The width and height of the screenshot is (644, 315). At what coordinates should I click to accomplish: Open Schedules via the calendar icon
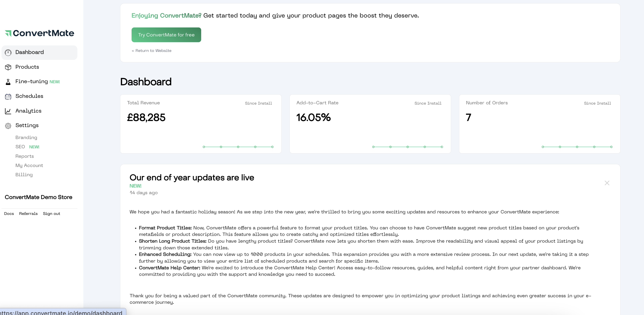8,97
